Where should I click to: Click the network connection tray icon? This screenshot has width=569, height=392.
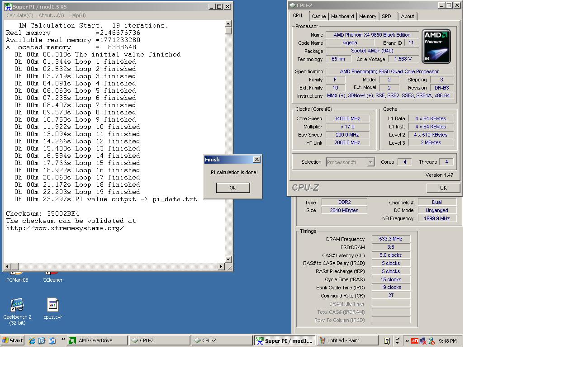coord(423,341)
